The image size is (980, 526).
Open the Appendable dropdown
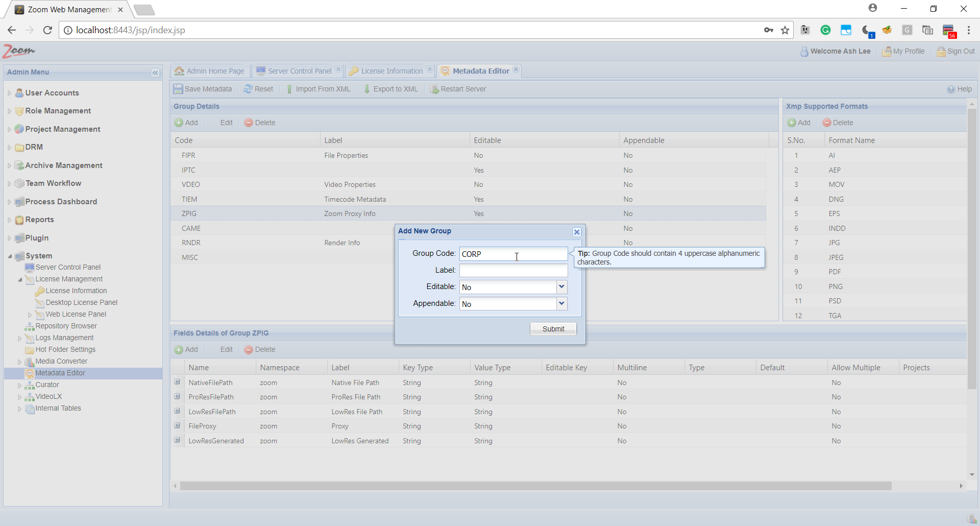pos(561,304)
